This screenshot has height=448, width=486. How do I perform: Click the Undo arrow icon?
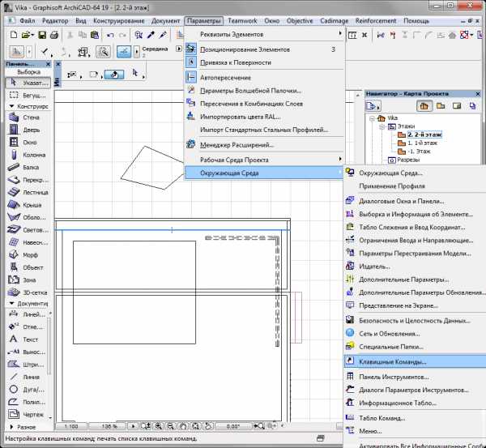(110, 35)
